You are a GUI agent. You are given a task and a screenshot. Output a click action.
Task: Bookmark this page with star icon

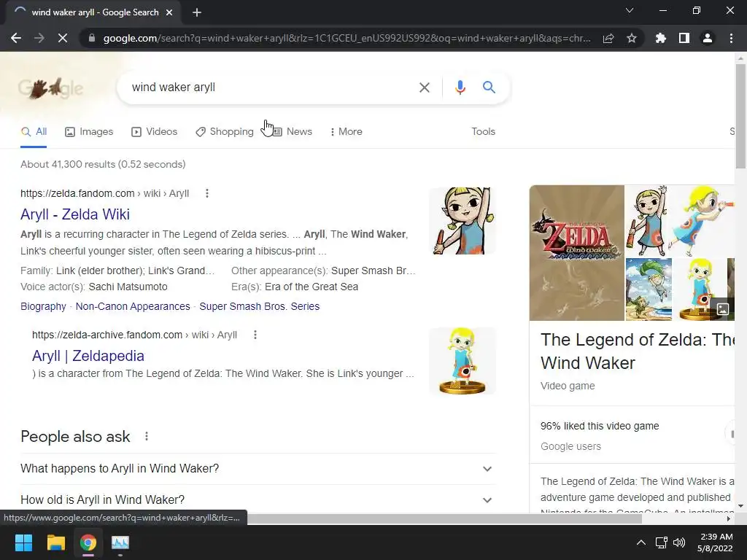click(632, 38)
